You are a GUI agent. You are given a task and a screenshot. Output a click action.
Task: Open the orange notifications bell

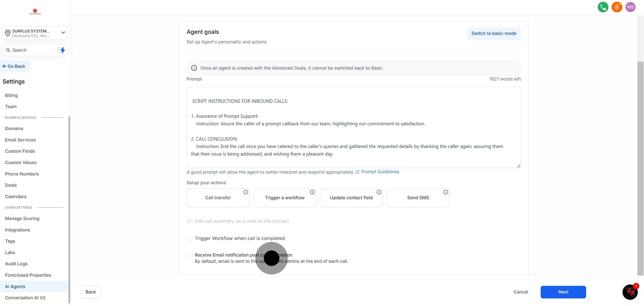pos(616,7)
